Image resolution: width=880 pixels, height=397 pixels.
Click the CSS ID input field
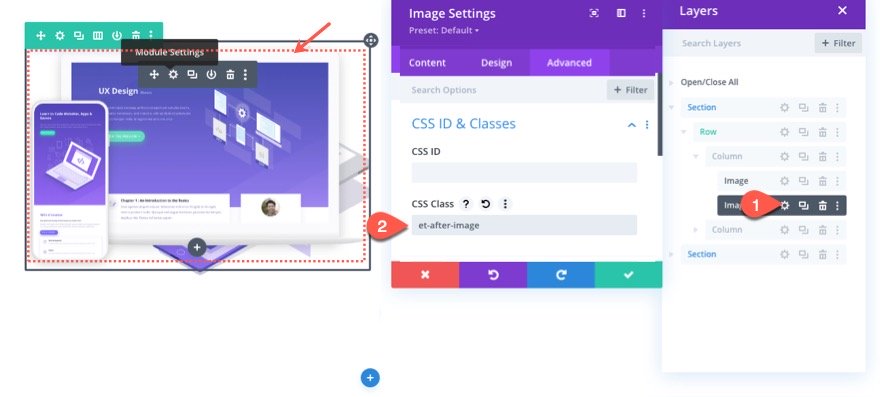pyautogui.click(x=524, y=172)
